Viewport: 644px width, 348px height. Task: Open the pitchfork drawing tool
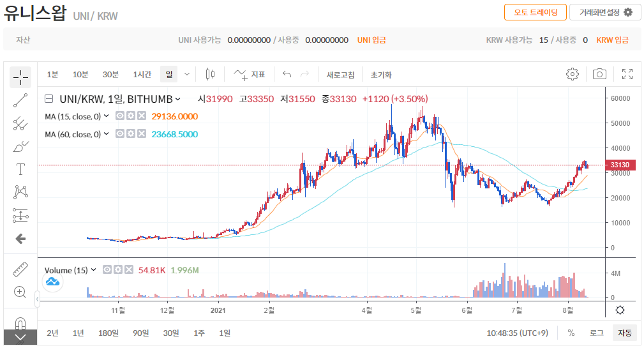coord(20,123)
